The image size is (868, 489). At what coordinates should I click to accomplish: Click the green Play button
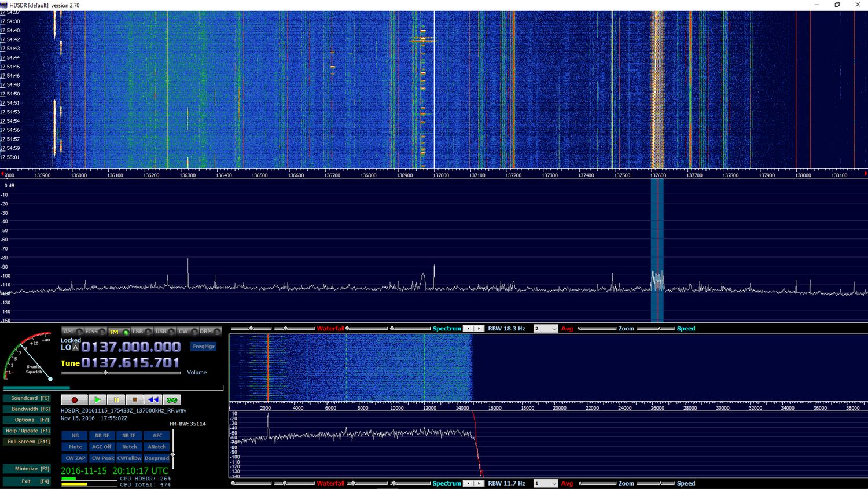[x=97, y=400]
